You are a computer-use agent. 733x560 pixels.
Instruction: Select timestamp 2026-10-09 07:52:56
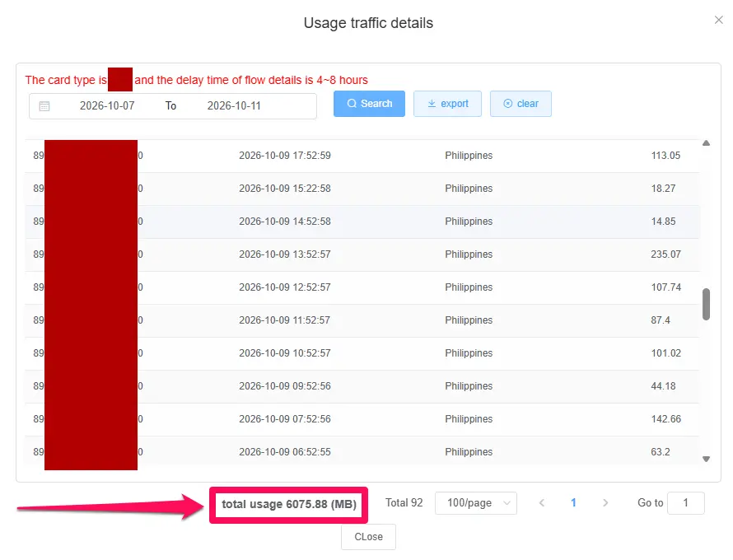pyautogui.click(x=285, y=419)
